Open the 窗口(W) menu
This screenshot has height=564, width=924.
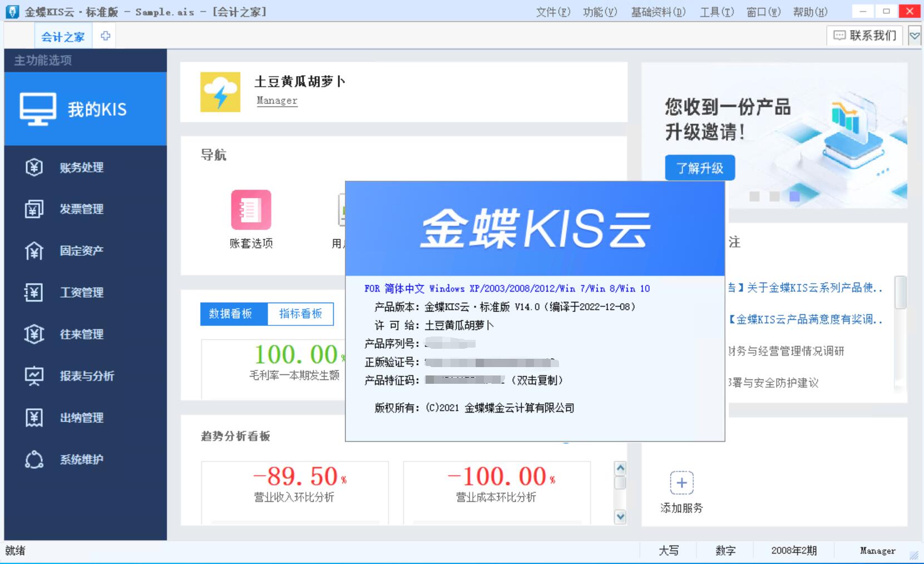763,12
